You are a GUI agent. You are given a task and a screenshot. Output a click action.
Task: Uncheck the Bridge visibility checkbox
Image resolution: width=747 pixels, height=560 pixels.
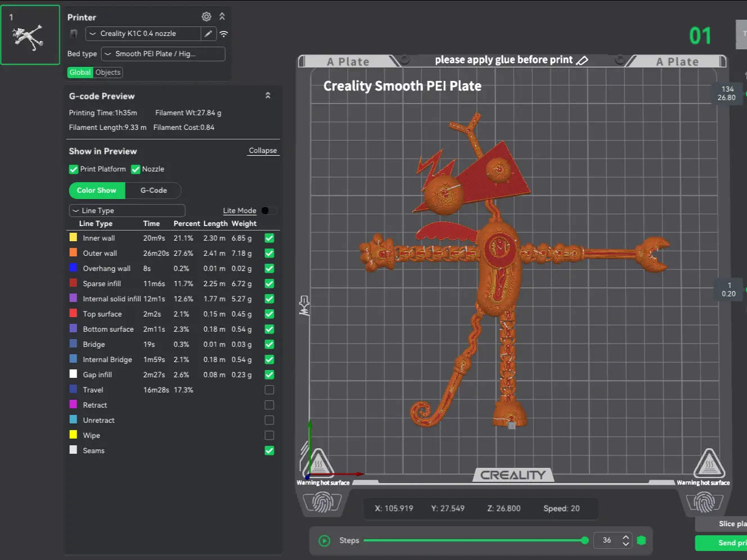269,345
